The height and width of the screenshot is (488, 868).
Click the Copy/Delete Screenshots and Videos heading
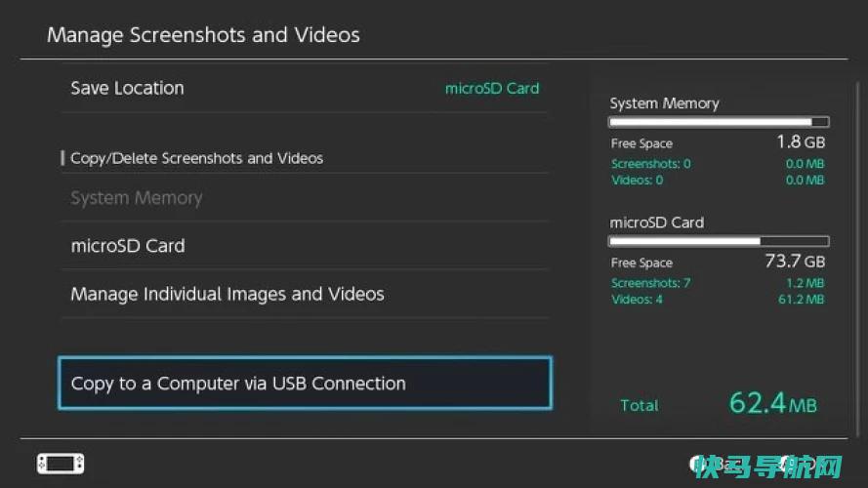[196, 158]
